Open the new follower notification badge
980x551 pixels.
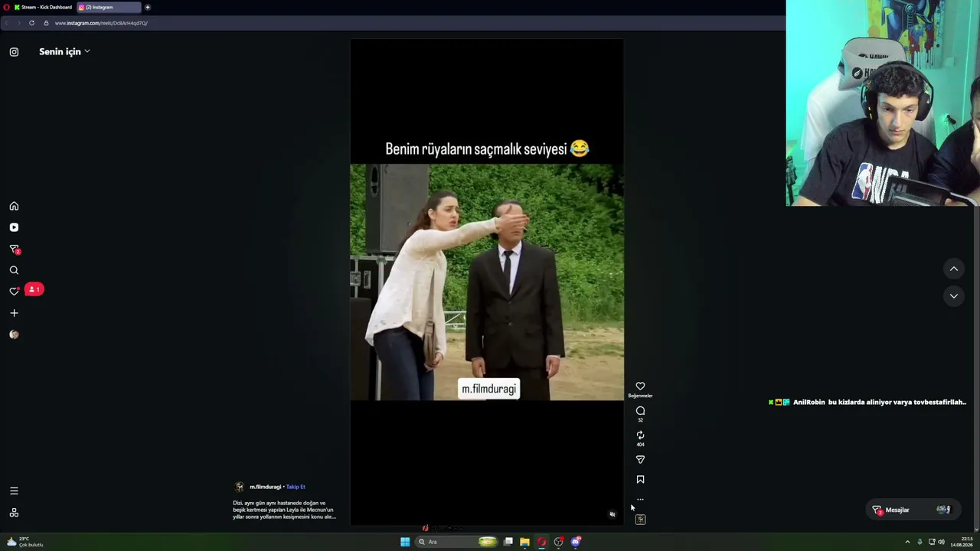[x=34, y=289]
